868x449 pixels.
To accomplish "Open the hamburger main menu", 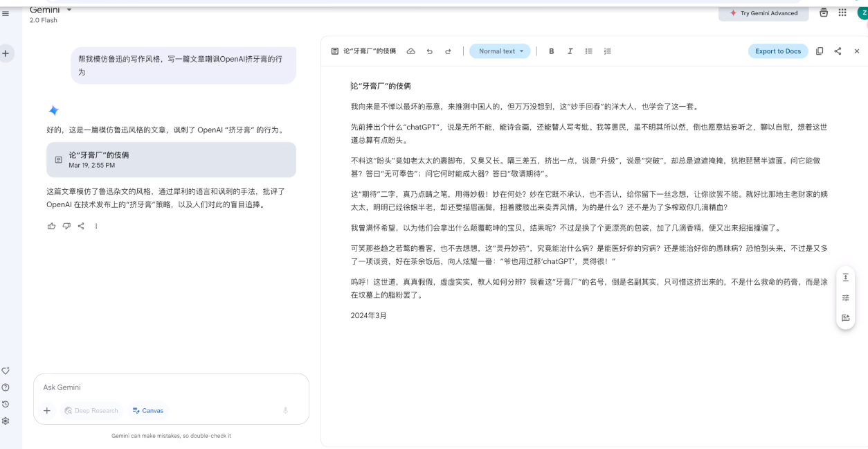I will pyautogui.click(x=6, y=13).
